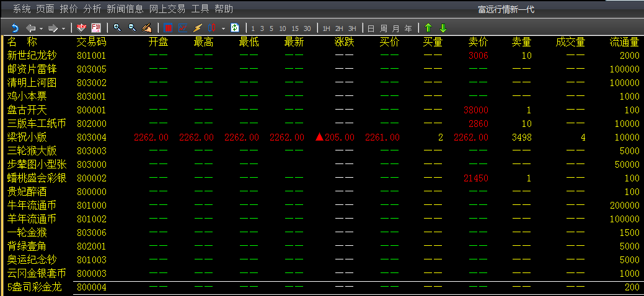The height and width of the screenshot is (296, 644).
Task: Click the green down arrow icon
Action: 443,28
